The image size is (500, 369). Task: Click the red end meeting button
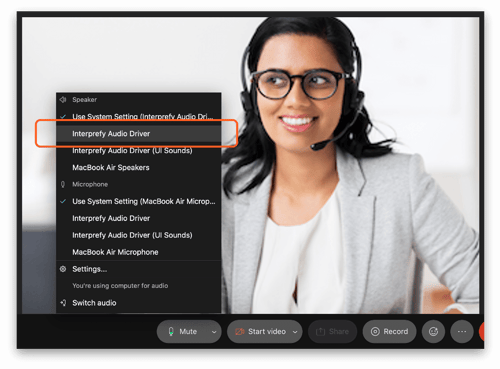[481, 331]
